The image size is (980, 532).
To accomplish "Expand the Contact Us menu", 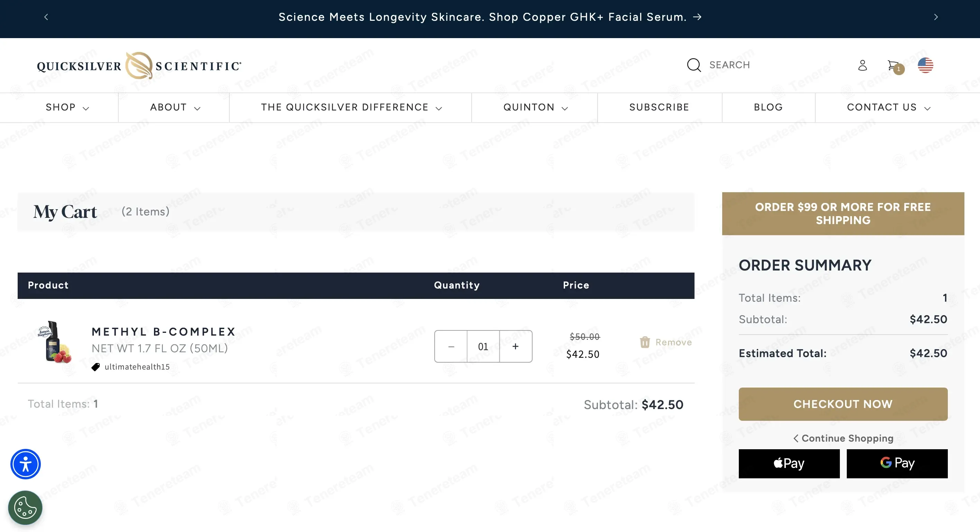I will point(889,107).
